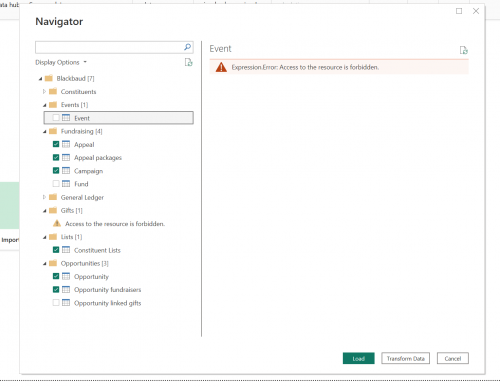Viewport: 500px width, 387px height.
Task: Click the refresh preview icon beside Event
Action: (x=464, y=50)
